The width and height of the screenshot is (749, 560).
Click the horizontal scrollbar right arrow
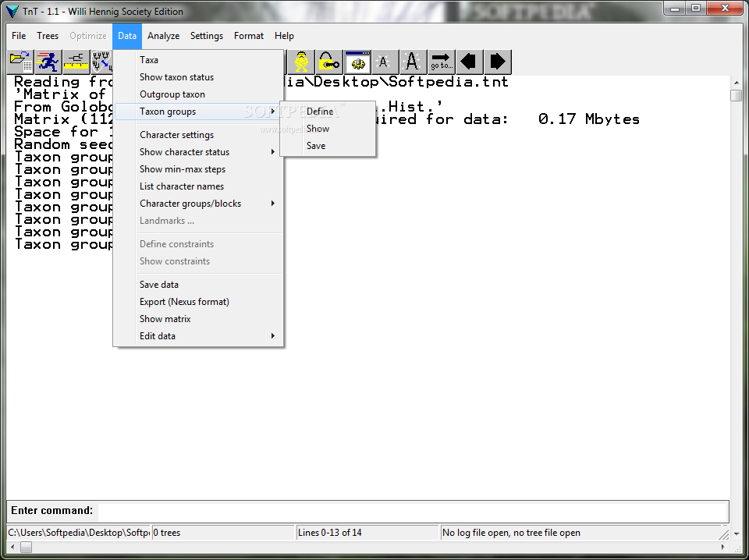click(x=723, y=547)
